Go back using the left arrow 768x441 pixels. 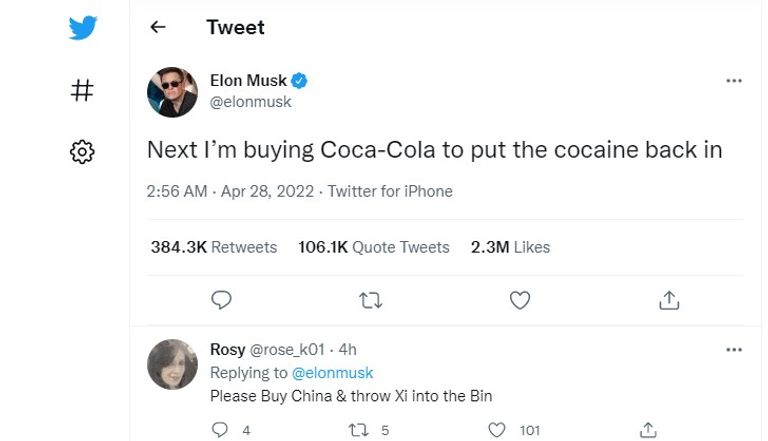pos(158,28)
